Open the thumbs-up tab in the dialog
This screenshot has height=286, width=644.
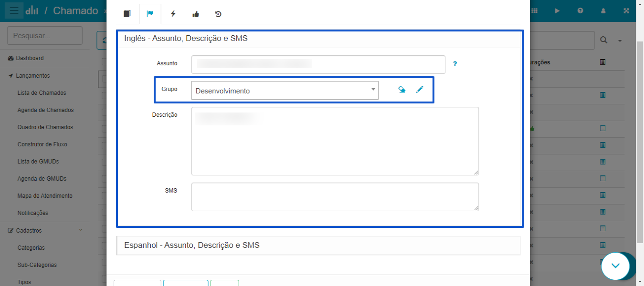pos(196,14)
